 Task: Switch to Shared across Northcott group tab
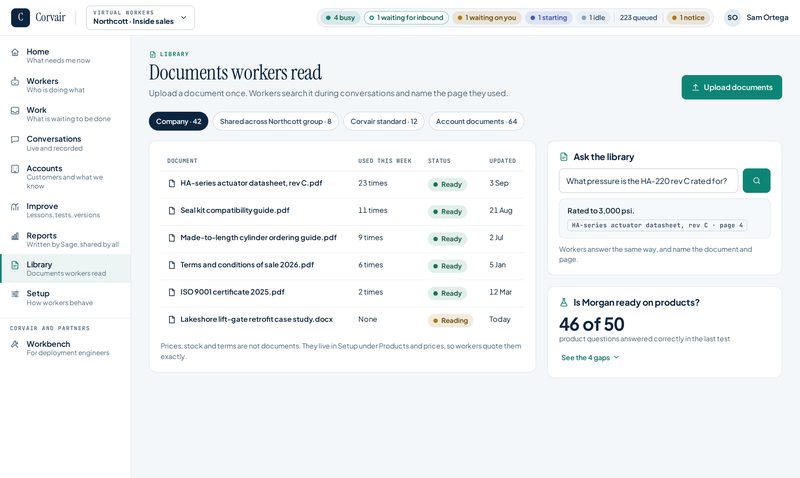[276, 121]
